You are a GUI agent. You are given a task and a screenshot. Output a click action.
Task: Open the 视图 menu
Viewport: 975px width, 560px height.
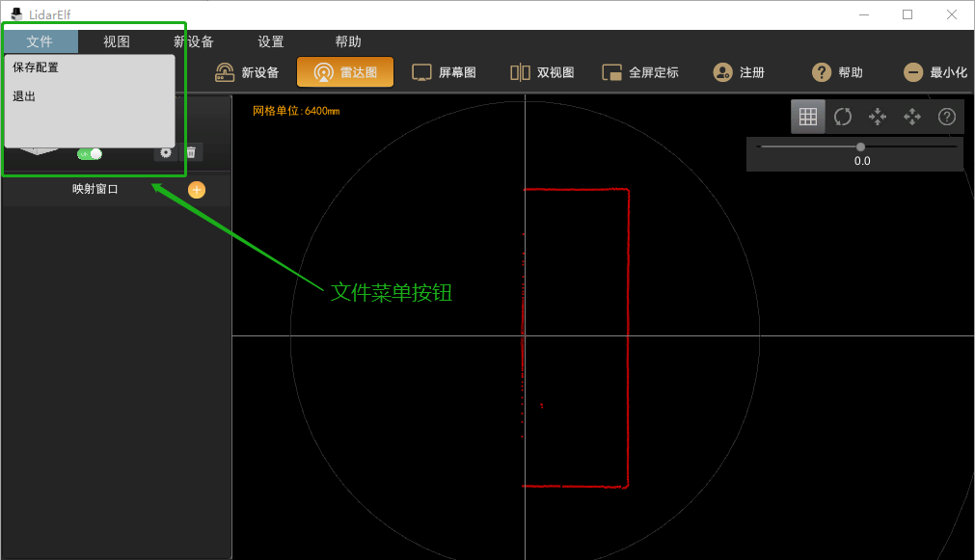click(x=117, y=41)
